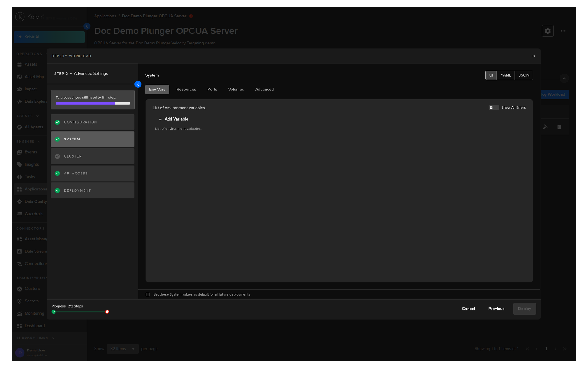The image size is (588, 368).
Task: Go to the System step
Action: (x=92, y=140)
